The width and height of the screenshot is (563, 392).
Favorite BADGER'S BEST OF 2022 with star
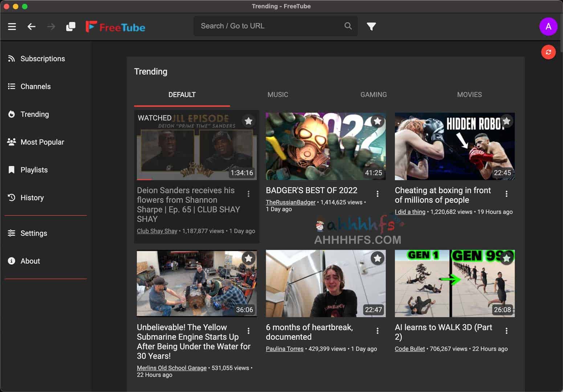point(377,121)
